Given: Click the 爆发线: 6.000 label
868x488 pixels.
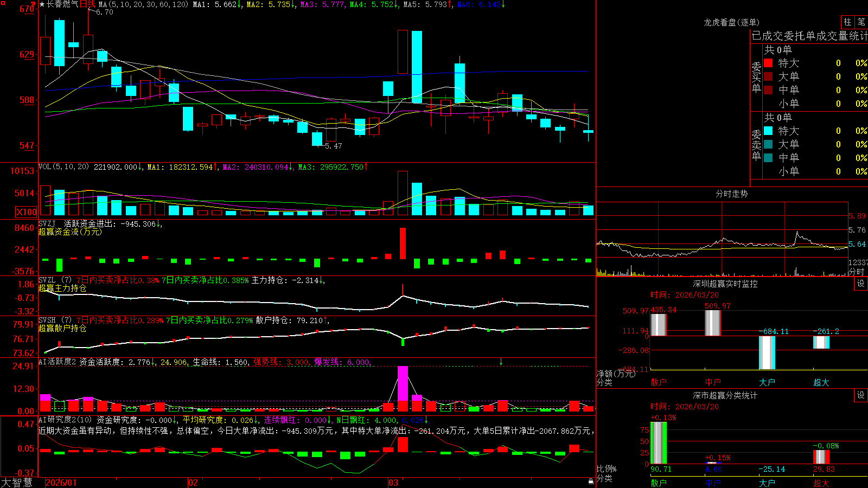Looking at the screenshot, I should coord(342,362).
